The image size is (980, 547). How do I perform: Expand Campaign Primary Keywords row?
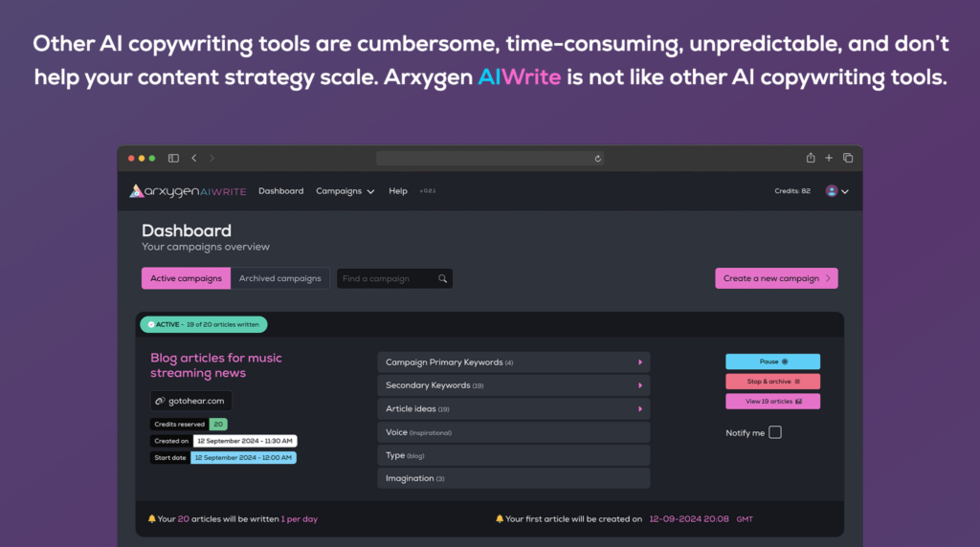point(514,362)
